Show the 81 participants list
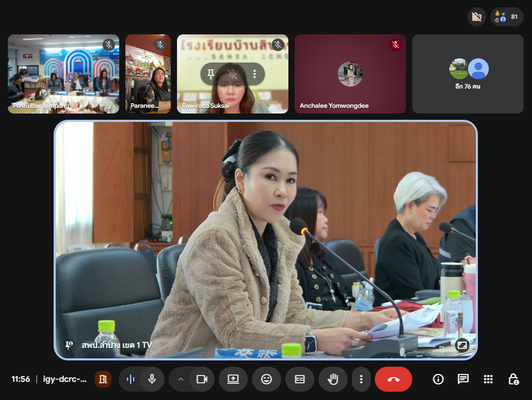Viewport: 532px width, 400px height. pos(507,17)
